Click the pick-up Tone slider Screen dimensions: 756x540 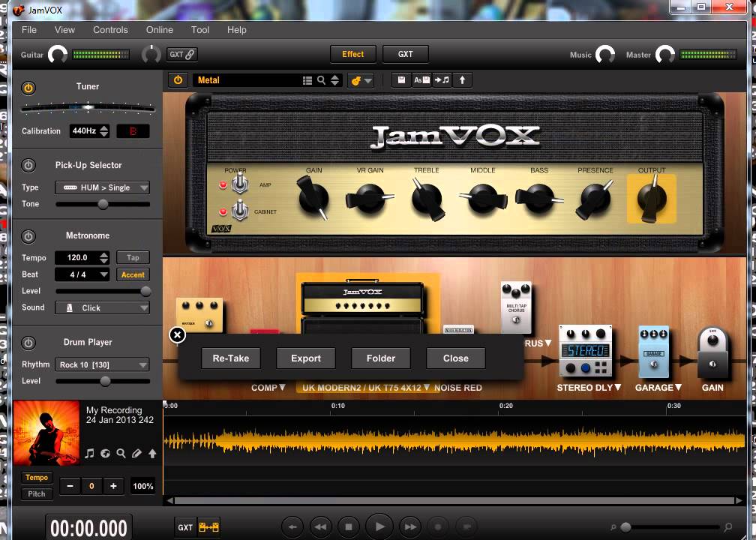click(x=103, y=205)
